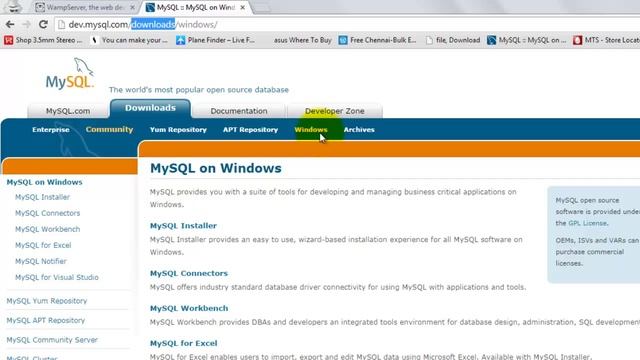The image size is (640, 360).
Task: Click the sidebar MySQL on Windows heading
Action: pos(44,182)
